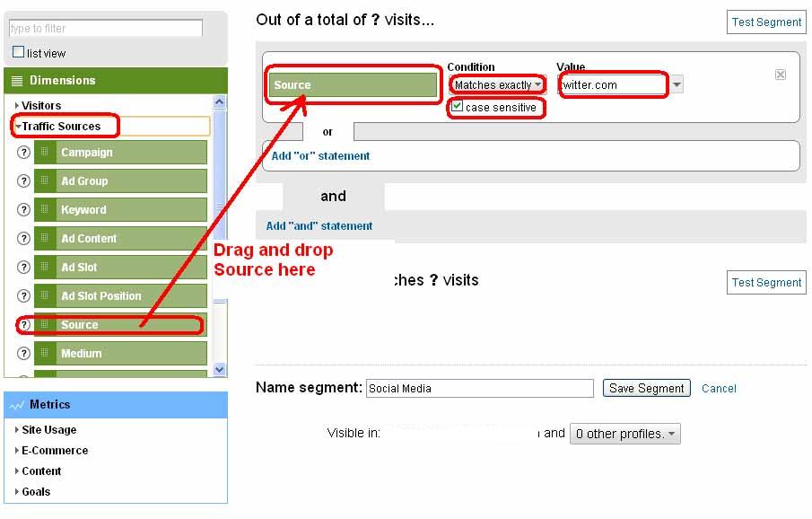Select the Medium dimension block
Image resolution: width=812 pixels, height=519 pixels.
(120, 354)
